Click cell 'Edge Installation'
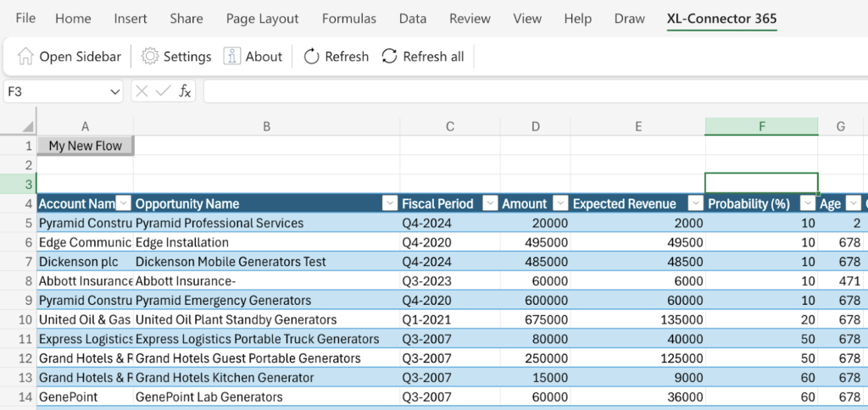868x410 pixels. 267,242
